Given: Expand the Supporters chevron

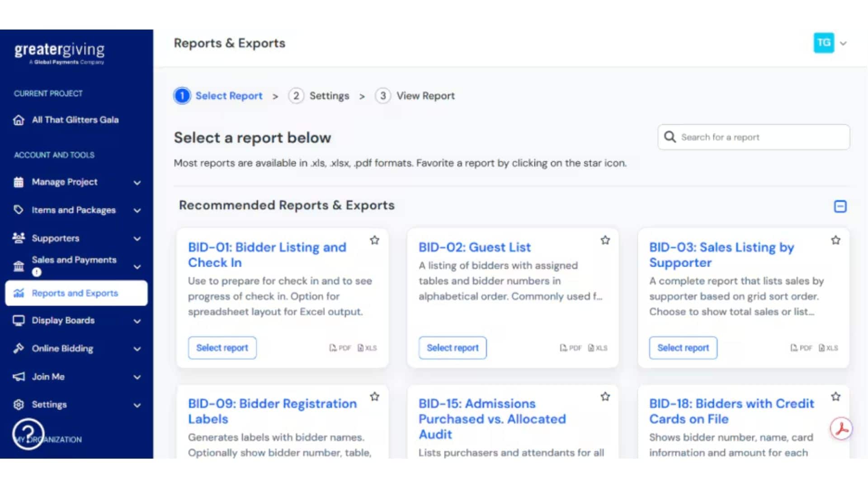Looking at the screenshot, I should click(137, 239).
